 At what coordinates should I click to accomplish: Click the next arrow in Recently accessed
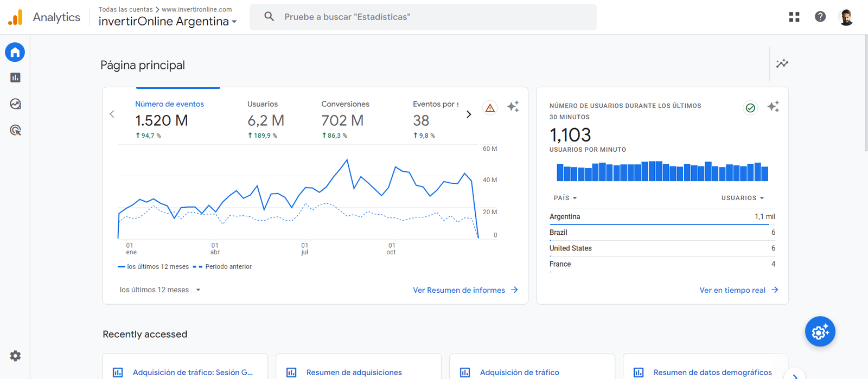(x=795, y=375)
